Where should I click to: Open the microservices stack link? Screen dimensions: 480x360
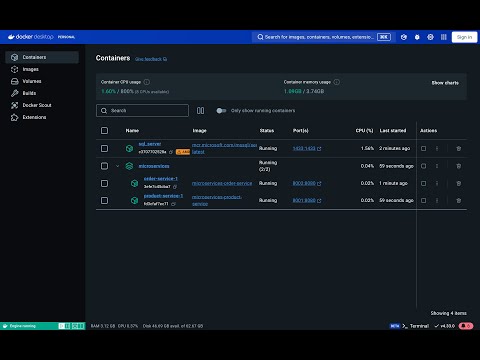[x=154, y=166]
